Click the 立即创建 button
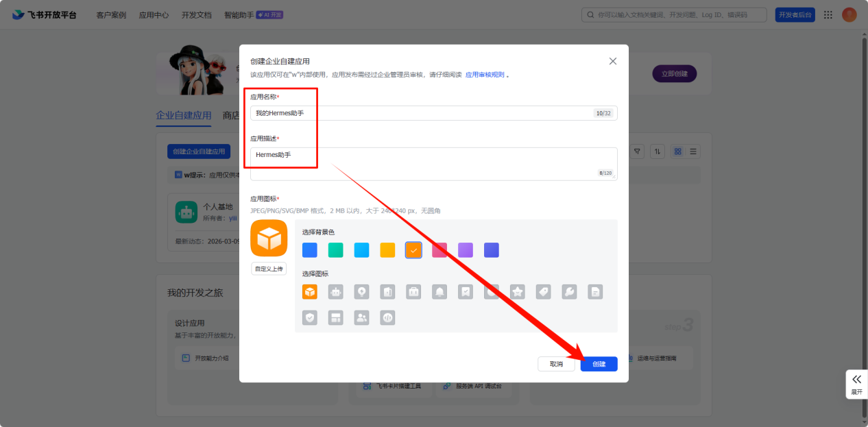Screen dimensions: 868x427 tap(674, 74)
